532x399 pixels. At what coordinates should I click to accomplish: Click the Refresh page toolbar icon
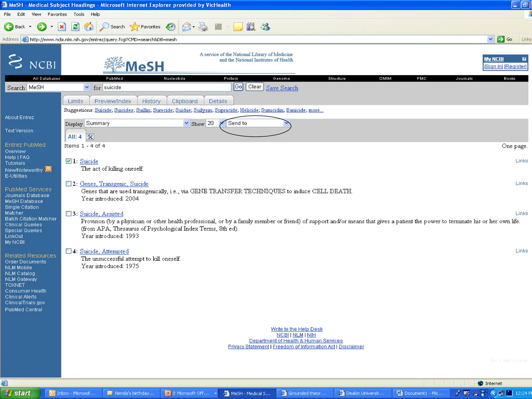point(75,27)
